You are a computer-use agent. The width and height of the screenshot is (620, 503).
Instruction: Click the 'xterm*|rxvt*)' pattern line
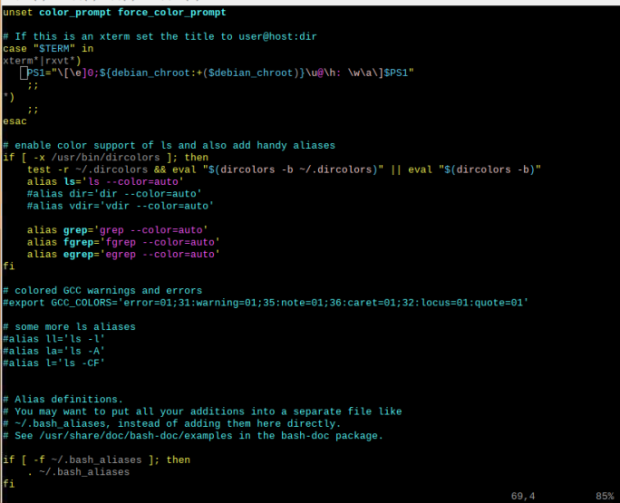pyautogui.click(x=42, y=61)
